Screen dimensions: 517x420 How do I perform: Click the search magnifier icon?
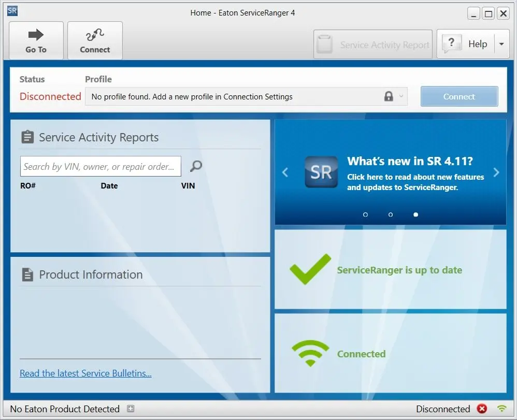click(195, 166)
